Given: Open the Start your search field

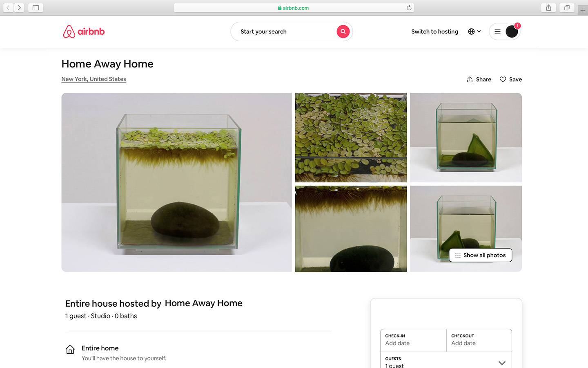Looking at the screenshot, I should click(x=292, y=31).
